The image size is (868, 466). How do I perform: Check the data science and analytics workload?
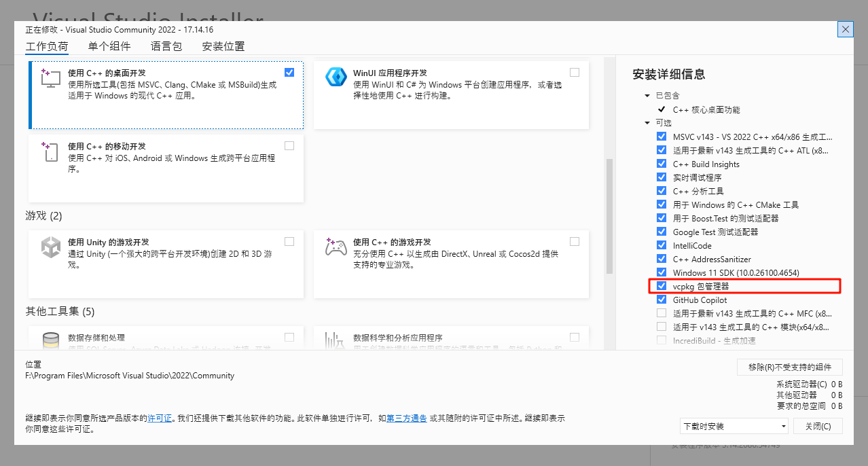pyautogui.click(x=575, y=337)
